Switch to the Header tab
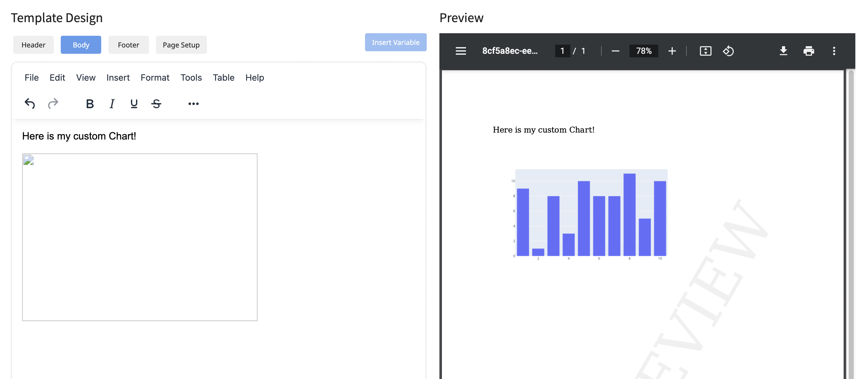 33,45
